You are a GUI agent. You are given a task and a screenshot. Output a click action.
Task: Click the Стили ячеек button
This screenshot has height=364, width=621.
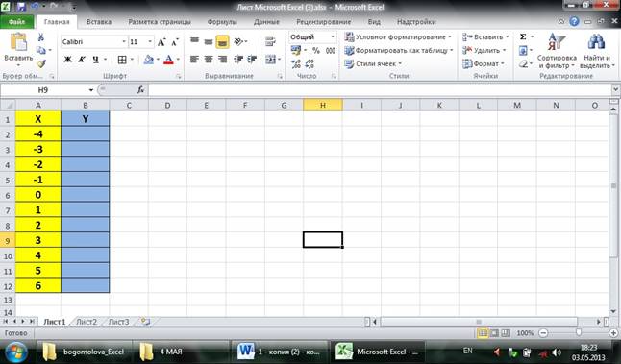[x=373, y=63]
